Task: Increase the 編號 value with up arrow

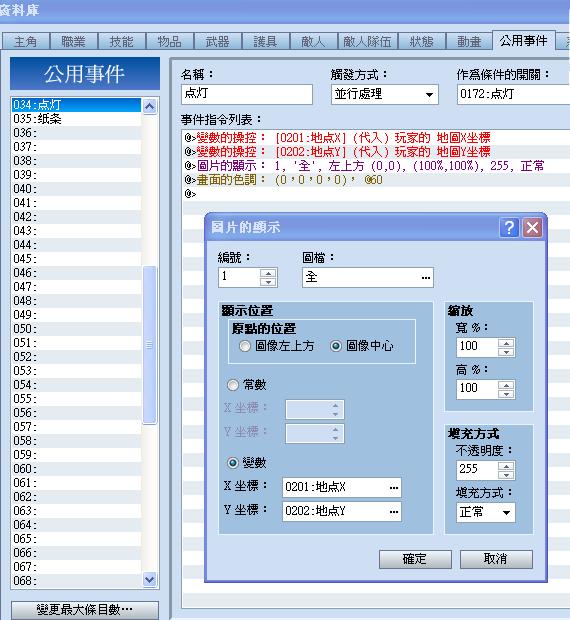Action: coord(268,273)
